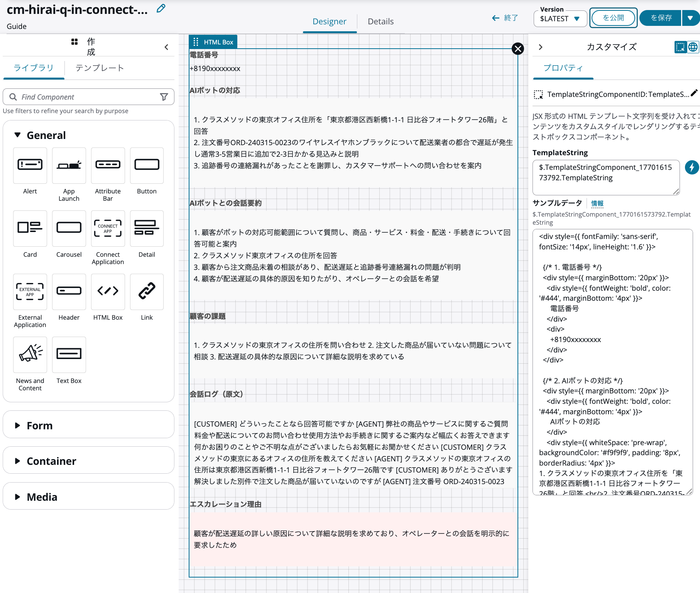700x593 pixels.
Task: Open the component search filter funnel icon
Action: point(164,97)
